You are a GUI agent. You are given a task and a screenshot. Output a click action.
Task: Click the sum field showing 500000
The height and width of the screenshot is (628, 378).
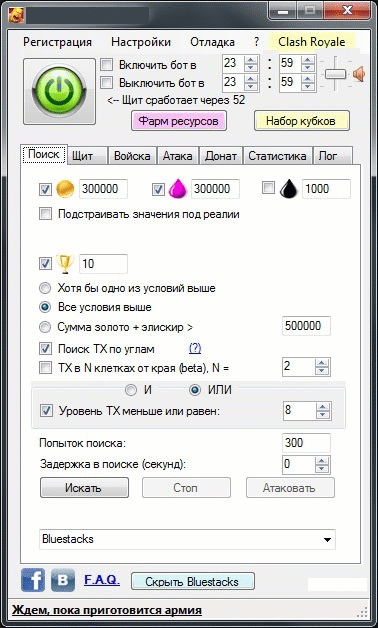pyautogui.click(x=306, y=326)
